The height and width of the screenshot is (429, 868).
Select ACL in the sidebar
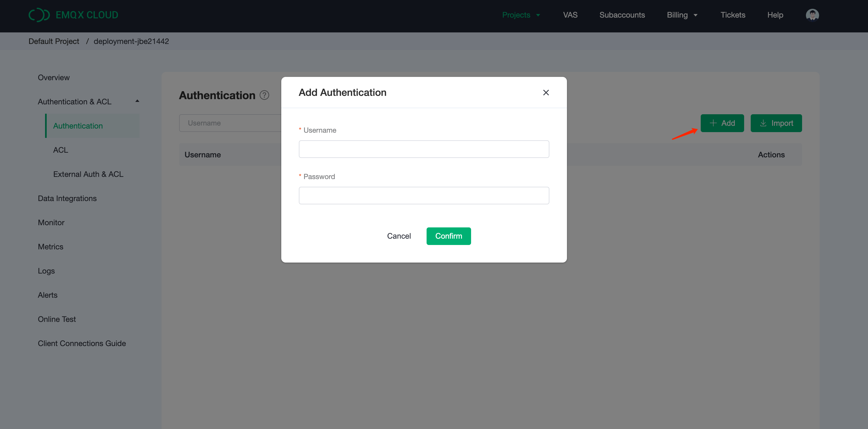point(60,150)
